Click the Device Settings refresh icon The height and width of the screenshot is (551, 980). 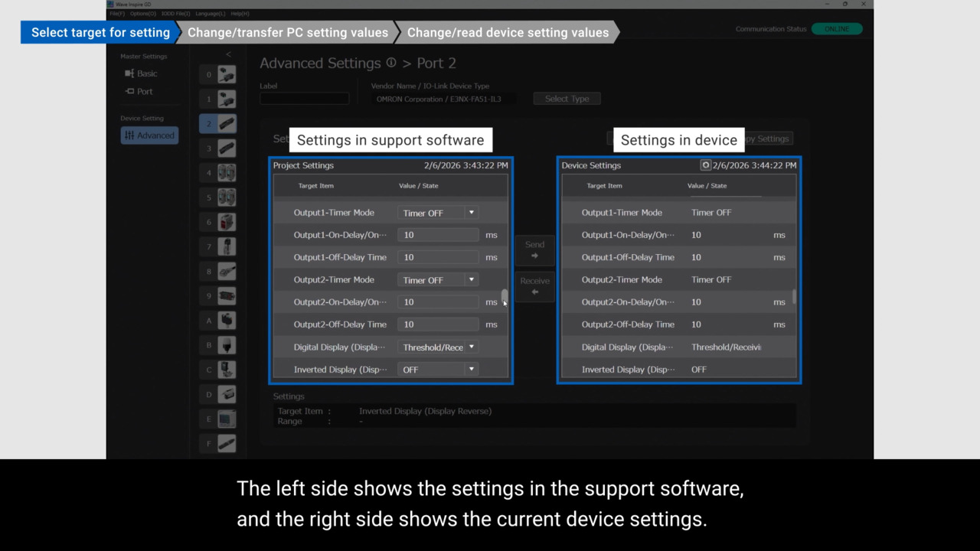click(705, 165)
